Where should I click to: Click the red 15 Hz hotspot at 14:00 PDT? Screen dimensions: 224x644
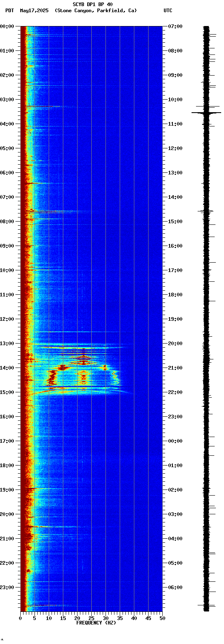click(x=63, y=368)
